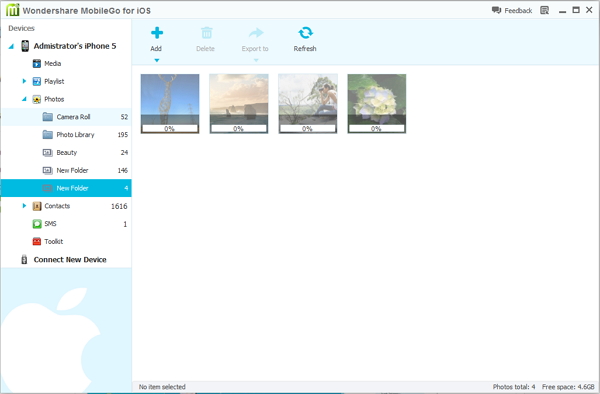600x394 pixels.
Task: Click the Media icon in sidebar
Action: pos(37,63)
